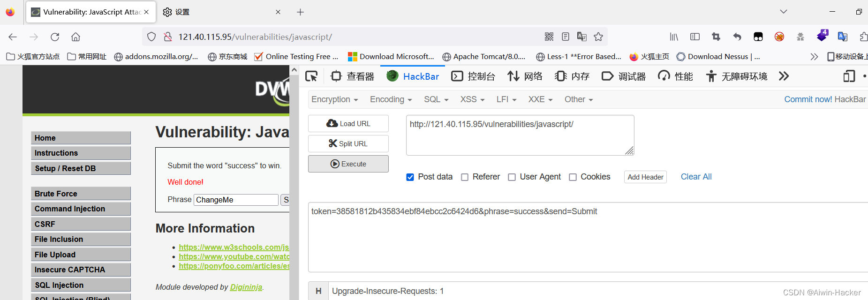Open a new browser tab
Viewport: 868px width, 300px height.
coord(301,12)
